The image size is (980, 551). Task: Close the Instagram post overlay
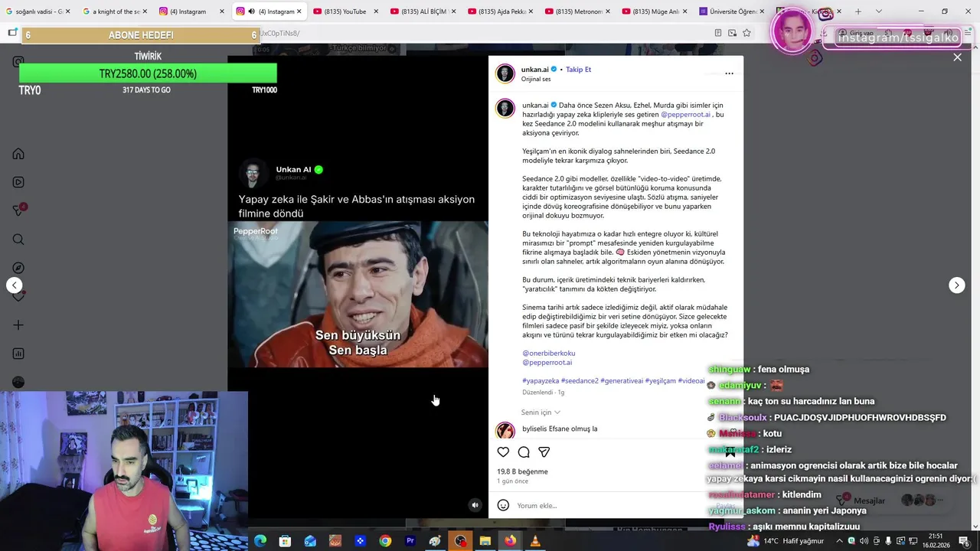(957, 57)
